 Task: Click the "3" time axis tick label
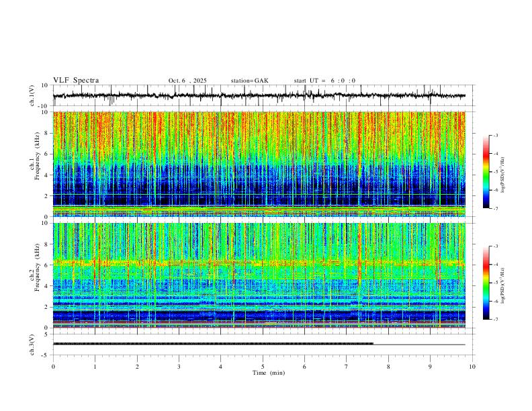[x=179, y=367]
